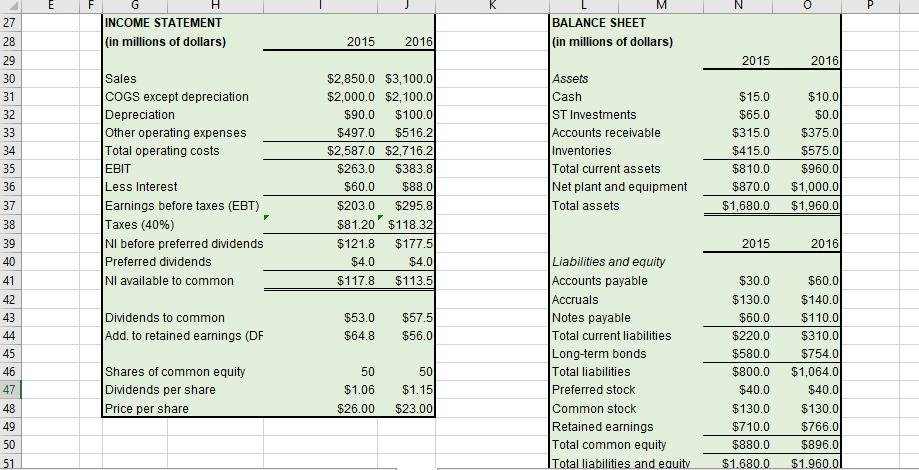Click 2016 Accounts receivable value $375.0
The height and width of the screenshot is (470, 919).
pyautogui.click(x=821, y=132)
